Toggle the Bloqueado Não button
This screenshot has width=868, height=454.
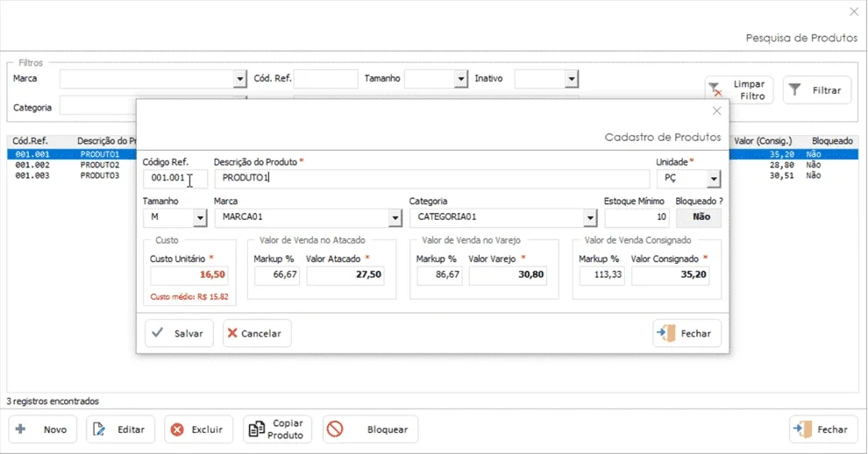point(699,217)
